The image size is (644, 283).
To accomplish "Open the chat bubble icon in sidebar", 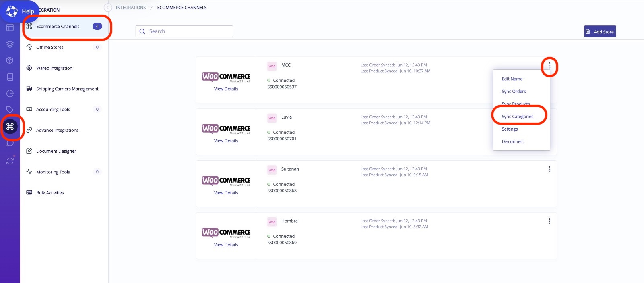I will pos(10,144).
